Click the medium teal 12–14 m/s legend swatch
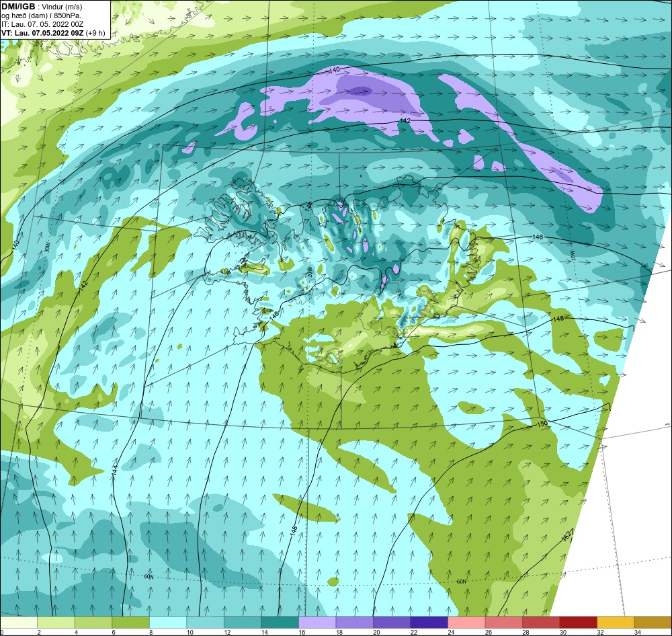The height and width of the screenshot is (636, 672). click(243, 623)
